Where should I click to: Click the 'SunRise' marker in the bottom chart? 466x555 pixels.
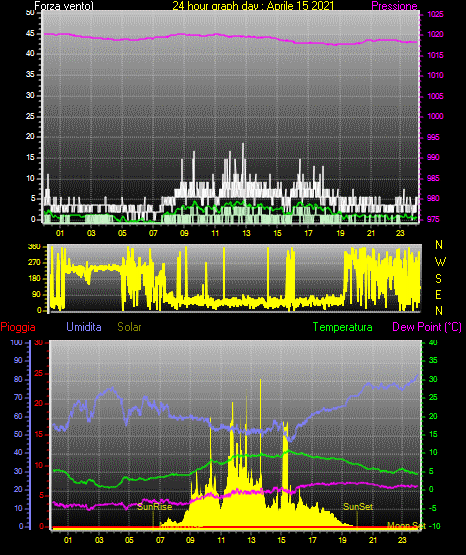155,507
